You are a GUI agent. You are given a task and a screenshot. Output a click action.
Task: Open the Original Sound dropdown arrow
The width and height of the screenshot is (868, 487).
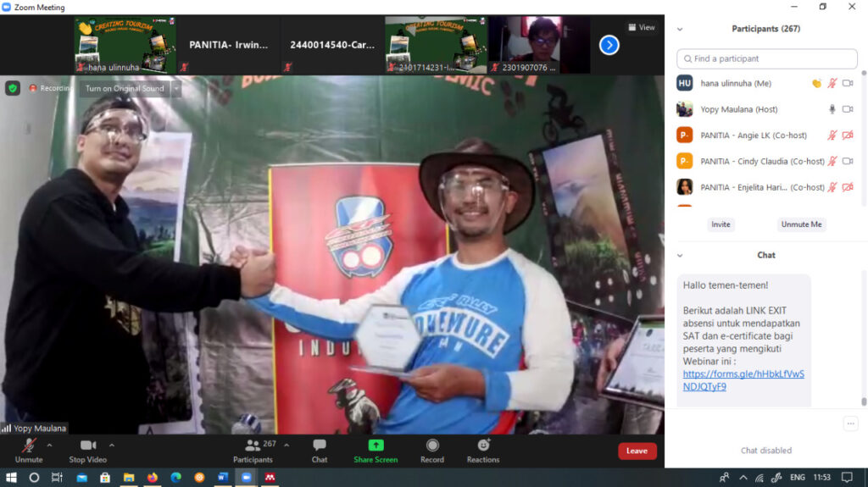pos(176,88)
